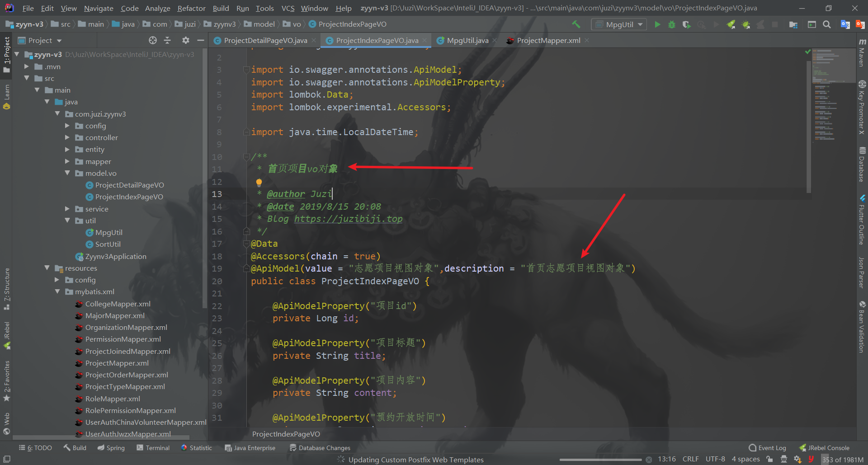Toggle the read-only lock icon in status bar

click(769, 459)
